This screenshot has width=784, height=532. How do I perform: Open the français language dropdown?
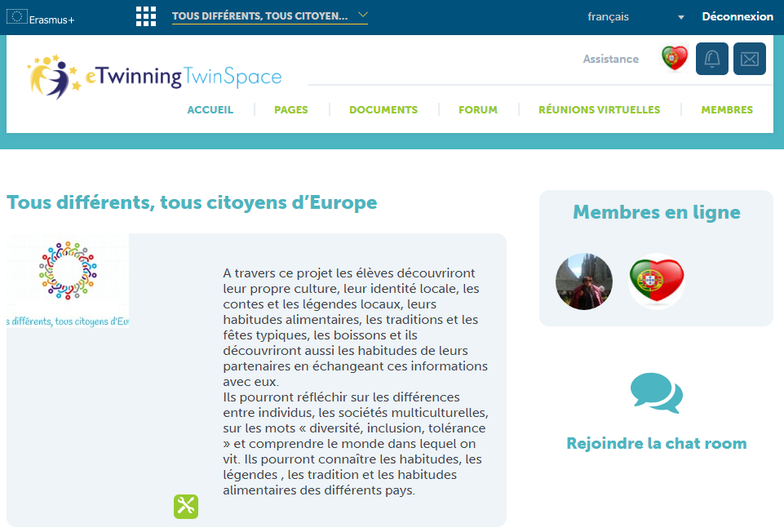click(636, 17)
